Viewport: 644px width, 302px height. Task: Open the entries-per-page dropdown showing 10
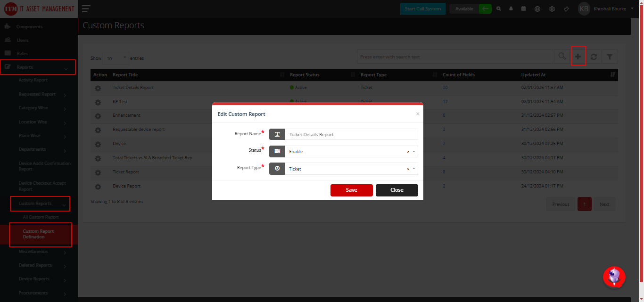tap(116, 58)
